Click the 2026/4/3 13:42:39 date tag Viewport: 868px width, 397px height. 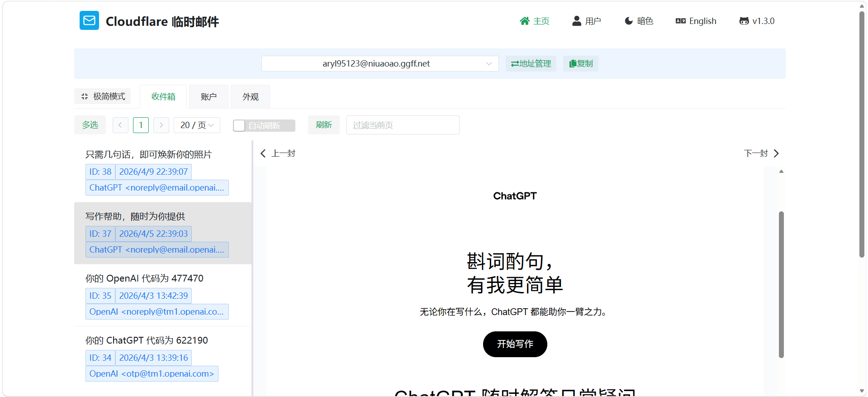click(153, 296)
